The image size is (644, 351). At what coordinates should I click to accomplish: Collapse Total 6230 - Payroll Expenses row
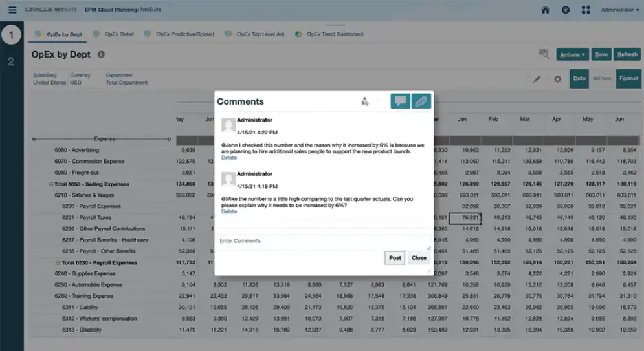point(58,263)
